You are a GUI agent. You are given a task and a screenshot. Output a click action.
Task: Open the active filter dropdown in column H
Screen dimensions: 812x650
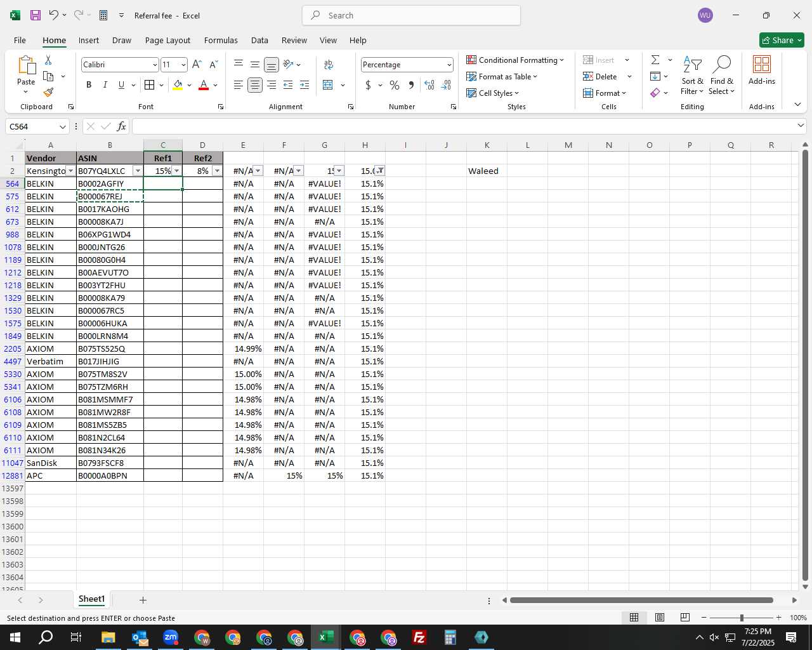(379, 171)
